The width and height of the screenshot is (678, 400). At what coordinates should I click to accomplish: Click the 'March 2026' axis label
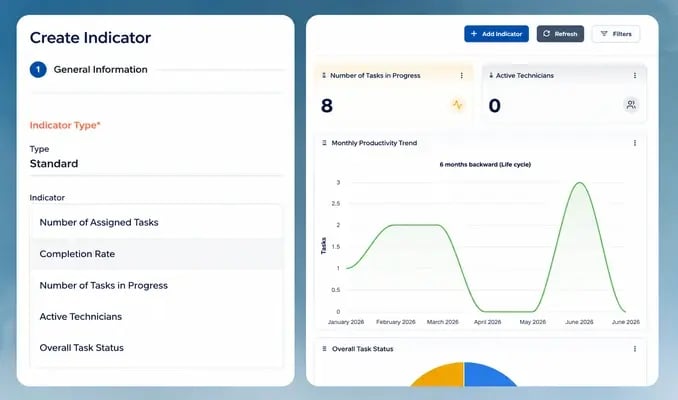pos(442,322)
